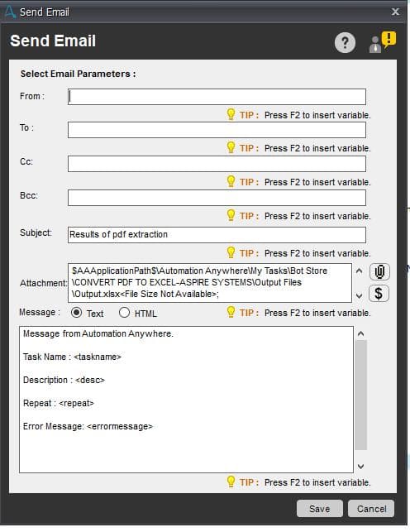Click lightbulb tip icon under From field
This screenshot has height=532, width=410.
(x=231, y=114)
